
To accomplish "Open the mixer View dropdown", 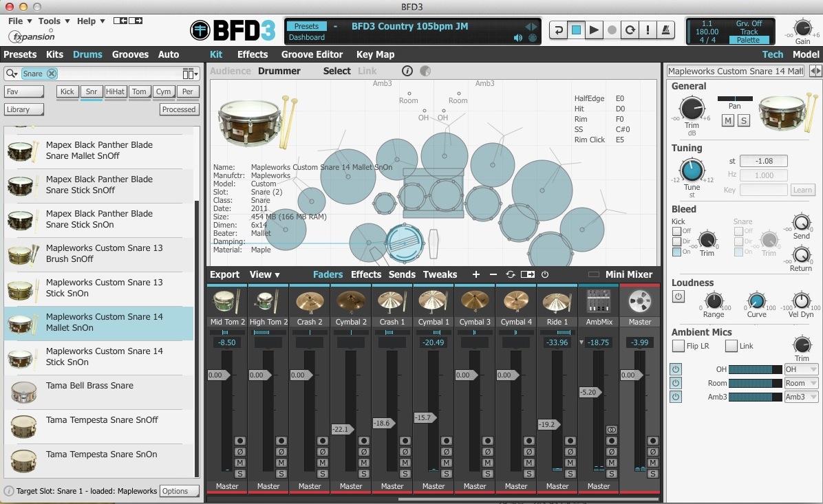I will (264, 274).
